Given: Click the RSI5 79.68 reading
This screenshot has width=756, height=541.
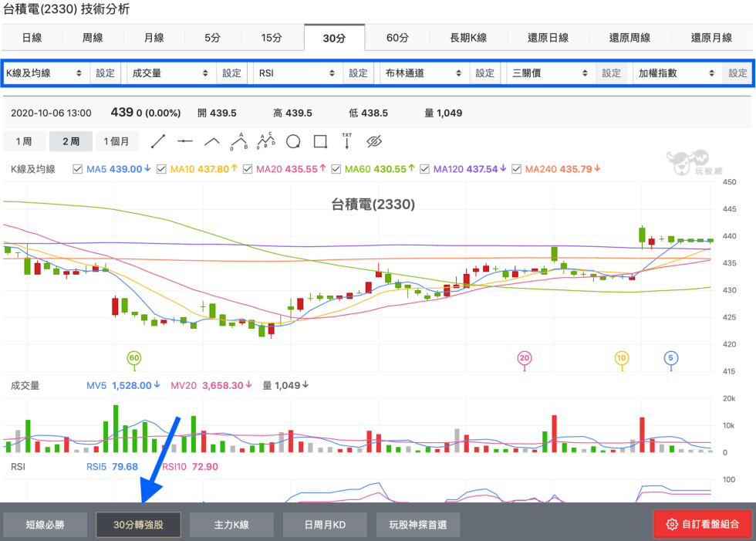Looking at the screenshot, I should pyautogui.click(x=112, y=467).
